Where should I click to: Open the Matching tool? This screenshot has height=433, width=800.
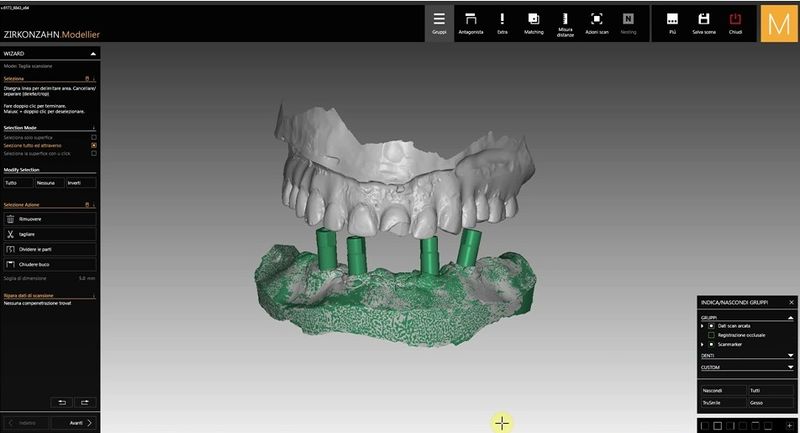coord(534,23)
